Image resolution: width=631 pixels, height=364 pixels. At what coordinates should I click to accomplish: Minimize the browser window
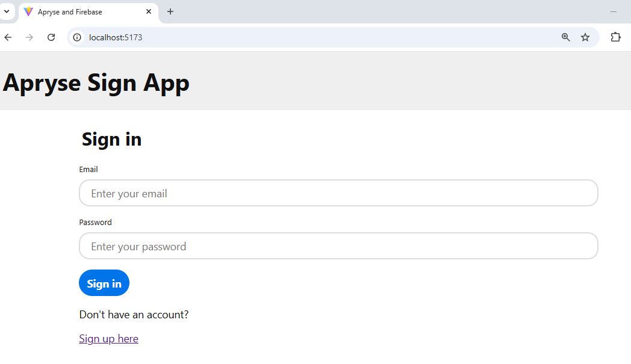614,11
